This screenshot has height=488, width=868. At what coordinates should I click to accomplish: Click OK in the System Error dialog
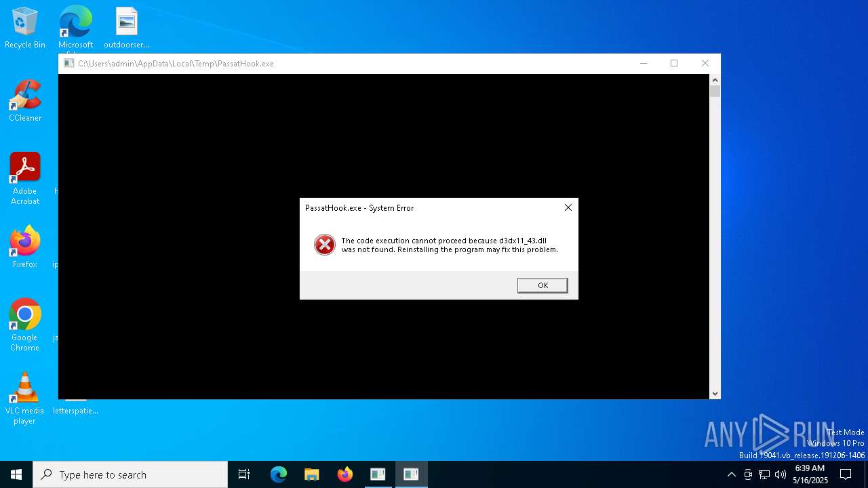click(x=542, y=285)
